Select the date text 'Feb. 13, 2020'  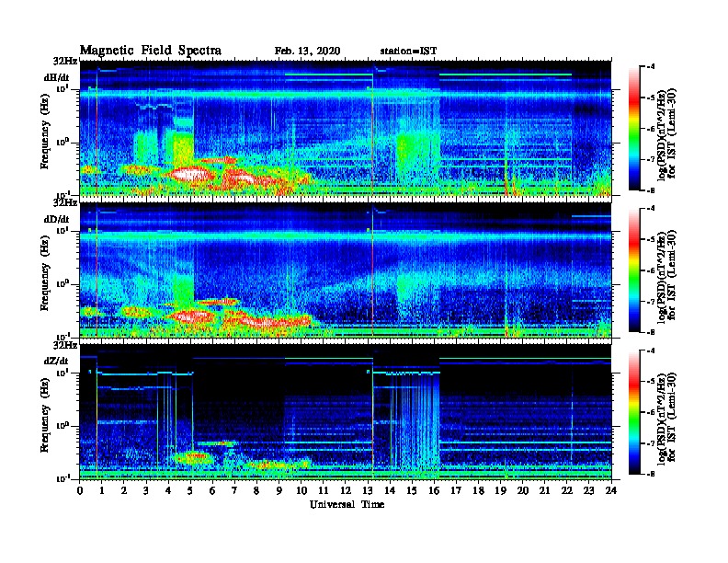click(x=307, y=52)
